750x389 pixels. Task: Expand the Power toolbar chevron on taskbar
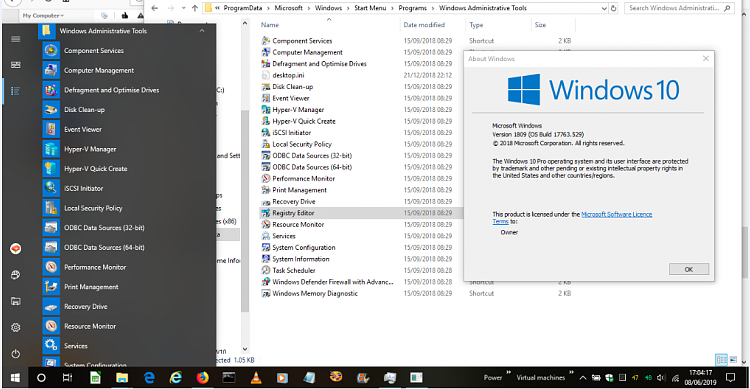point(508,372)
